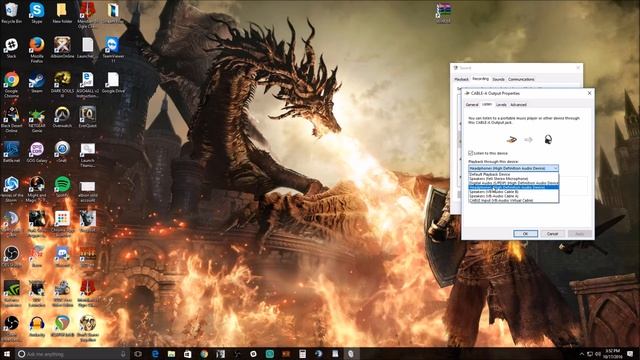Select the GOG Galaxy desktop shortcut
Image resolution: width=640 pixels, height=360 pixels.
point(37,152)
